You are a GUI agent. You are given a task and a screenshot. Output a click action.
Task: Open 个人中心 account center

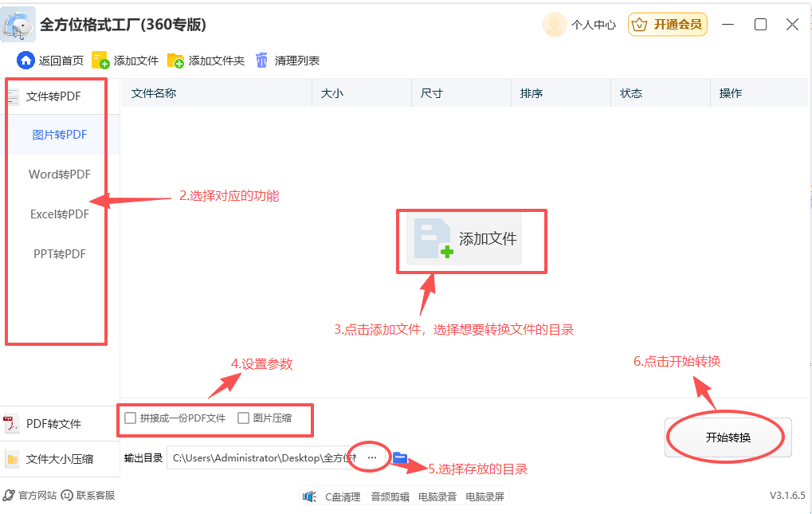594,25
